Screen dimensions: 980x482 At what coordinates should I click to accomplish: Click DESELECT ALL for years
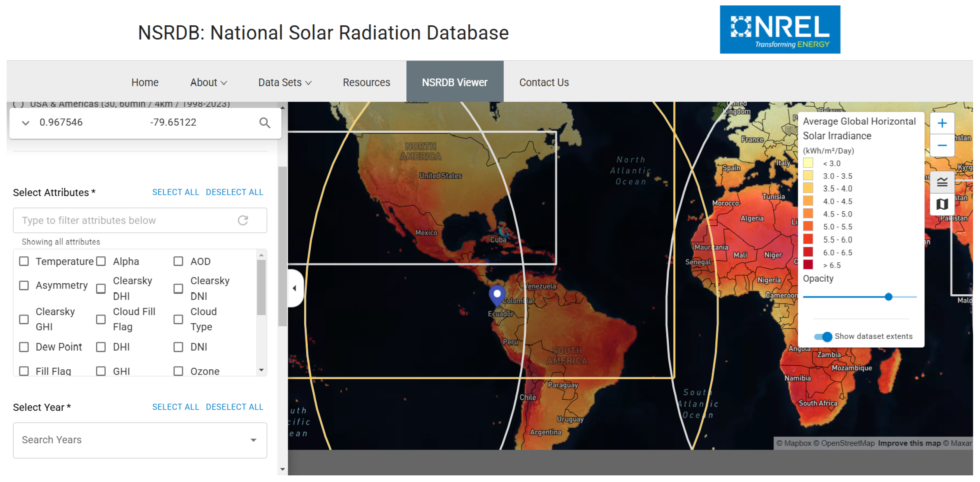point(234,407)
